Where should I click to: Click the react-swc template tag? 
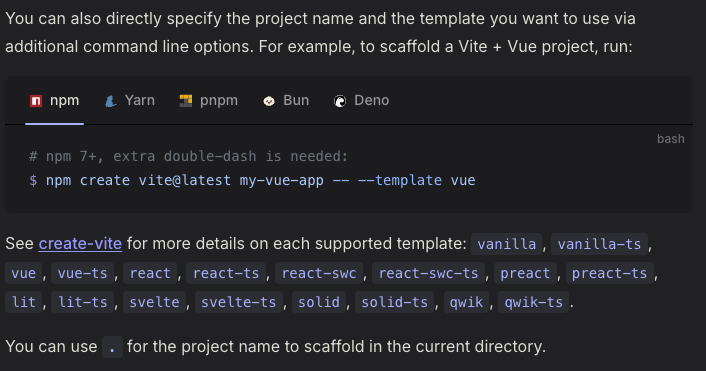point(319,273)
